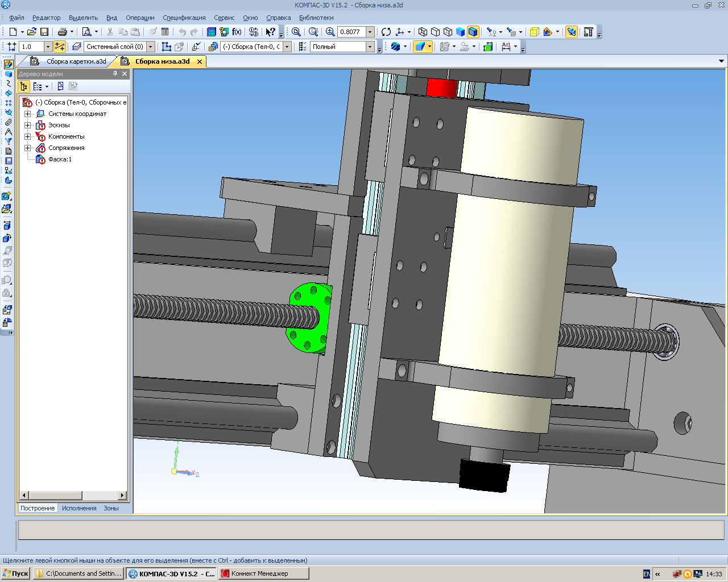Viewport: 728px width, 582px height.
Task: Open the Исполнения tab in tree panel
Action: 79,508
